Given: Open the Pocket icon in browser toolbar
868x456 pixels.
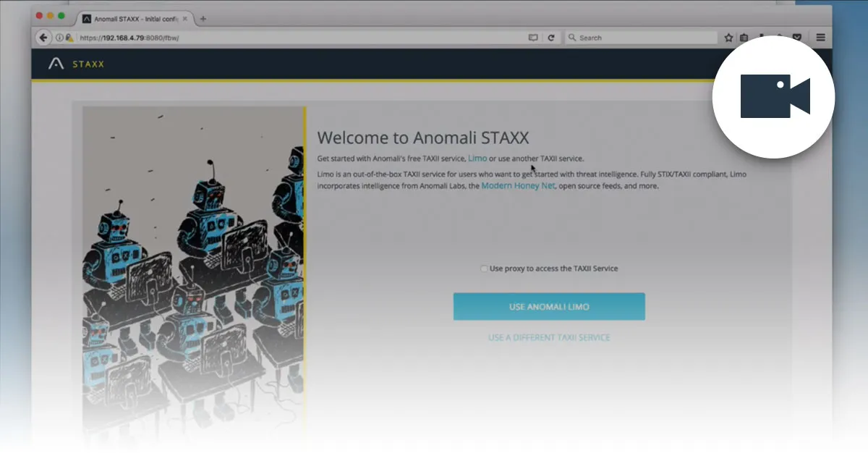Looking at the screenshot, I should click(796, 38).
